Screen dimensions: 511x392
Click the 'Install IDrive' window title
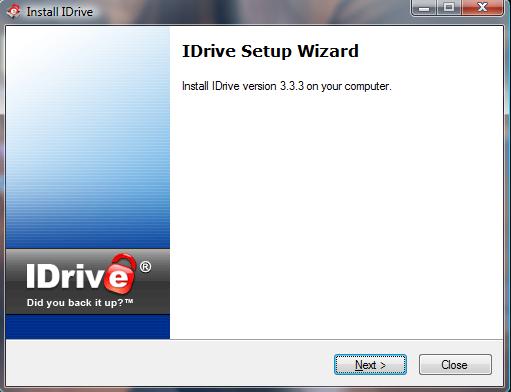click(x=60, y=12)
